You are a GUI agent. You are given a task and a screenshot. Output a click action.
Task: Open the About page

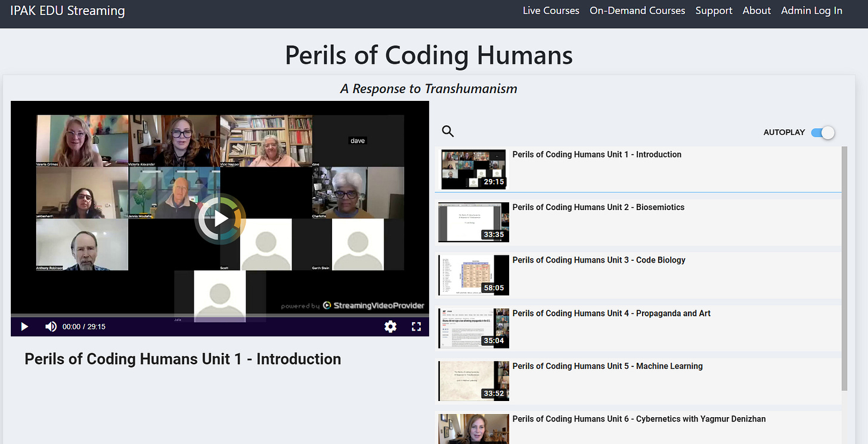click(x=757, y=11)
